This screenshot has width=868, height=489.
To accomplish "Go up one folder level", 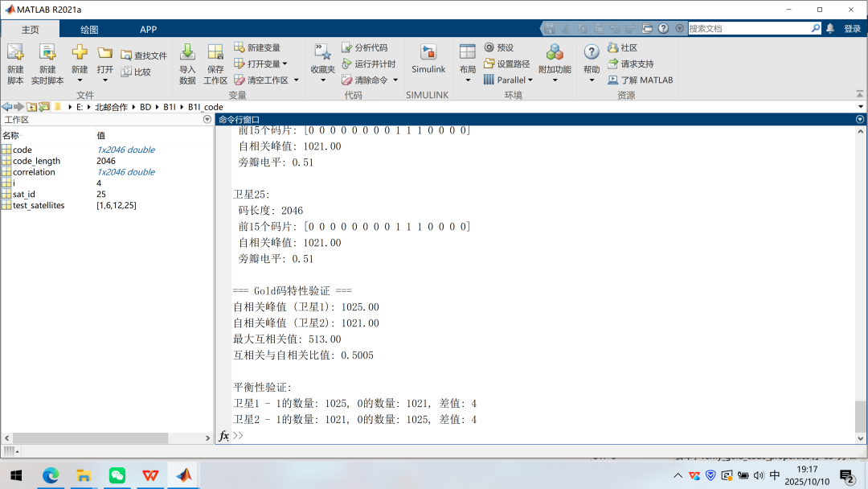I will 31,107.
